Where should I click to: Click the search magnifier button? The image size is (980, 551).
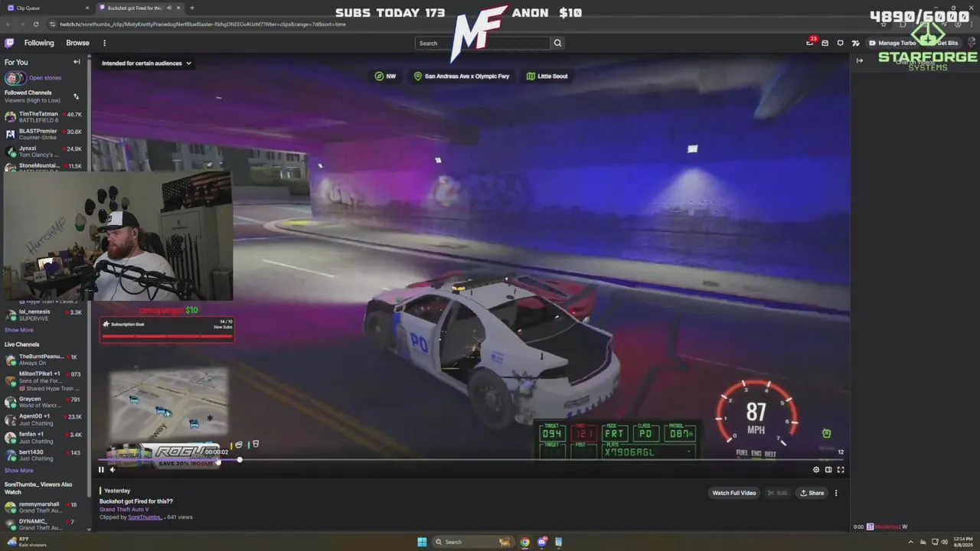click(557, 43)
